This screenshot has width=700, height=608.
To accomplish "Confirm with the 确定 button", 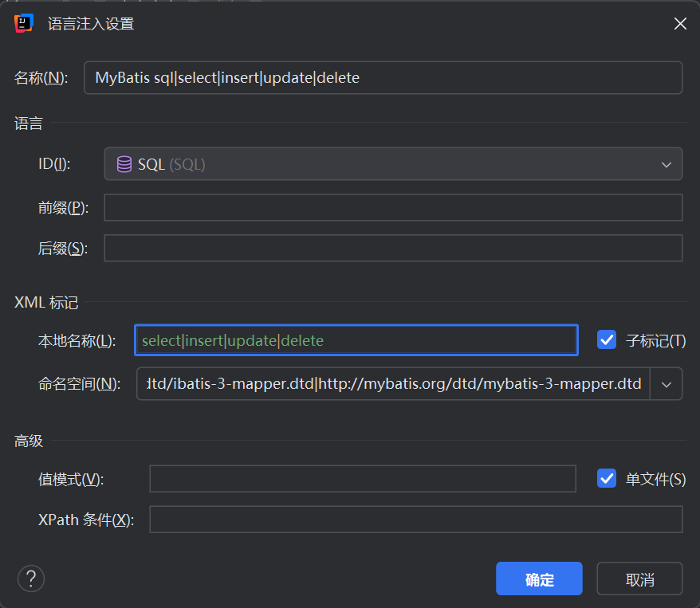I will pyautogui.click(x=539, y=579).
